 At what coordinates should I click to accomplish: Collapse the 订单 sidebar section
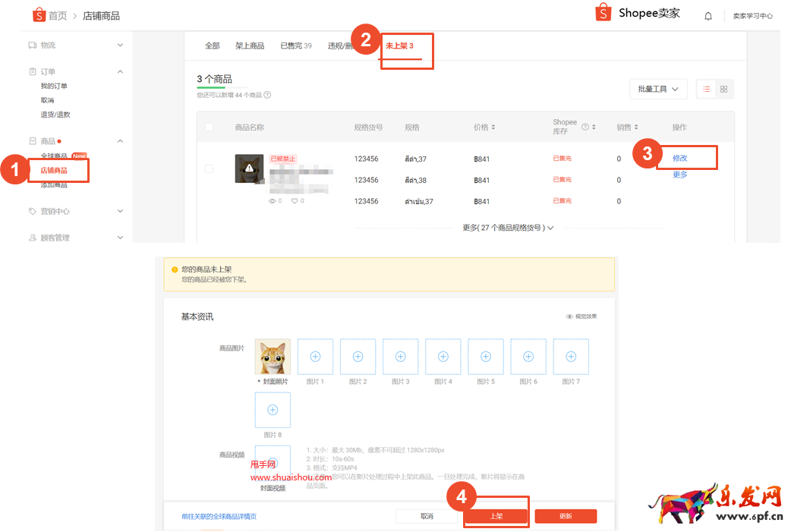[119, 71]
